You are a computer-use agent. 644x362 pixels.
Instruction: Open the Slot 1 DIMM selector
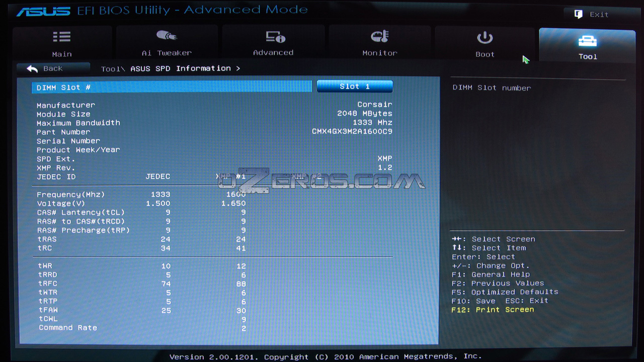click(355, 87)
